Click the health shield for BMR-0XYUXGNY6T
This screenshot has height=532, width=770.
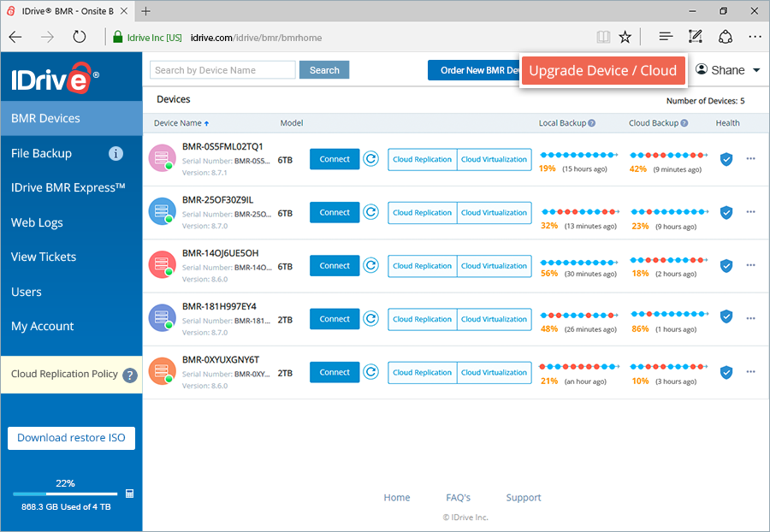click(x=726, y=373)
